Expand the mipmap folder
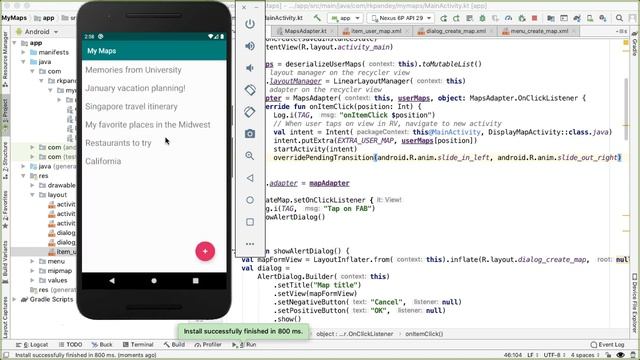This screenshot has width=640, height=360. [33, 271]
